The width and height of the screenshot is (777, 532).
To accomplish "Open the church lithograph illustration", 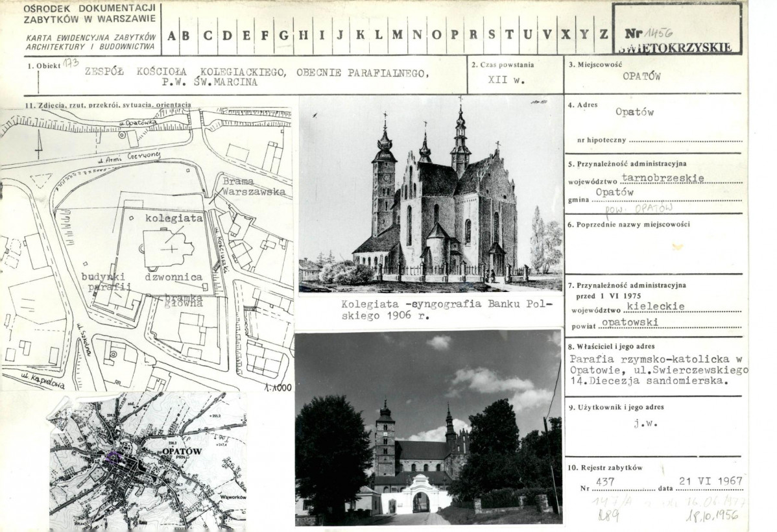I will 430,195.
